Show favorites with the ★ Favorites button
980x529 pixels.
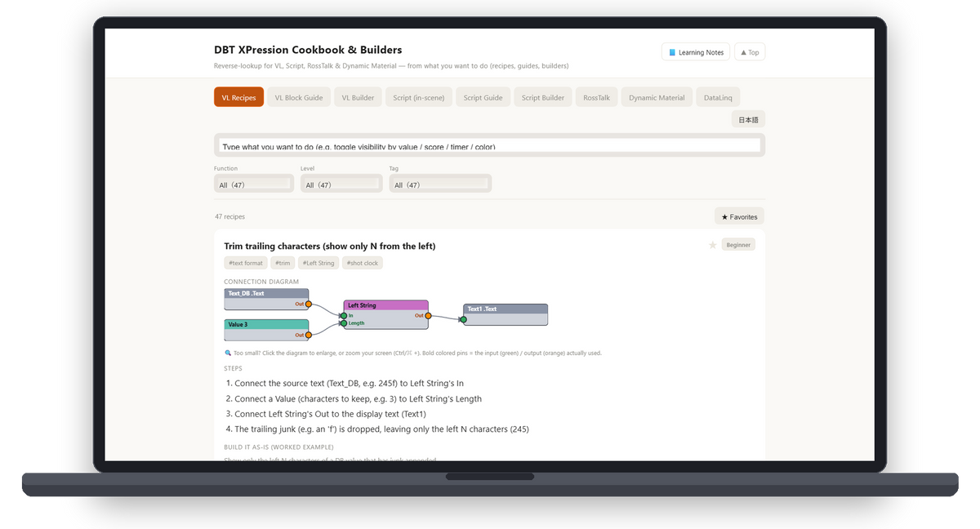coord(739,216)
